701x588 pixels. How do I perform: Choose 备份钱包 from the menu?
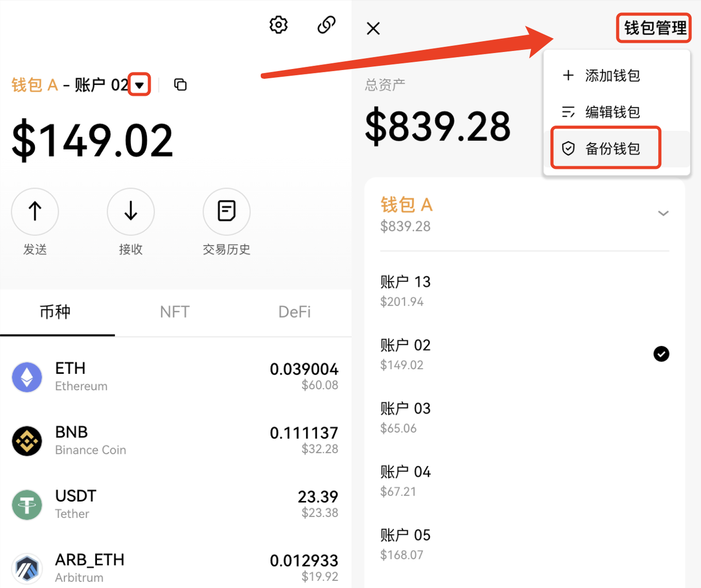tap(605, 148)
